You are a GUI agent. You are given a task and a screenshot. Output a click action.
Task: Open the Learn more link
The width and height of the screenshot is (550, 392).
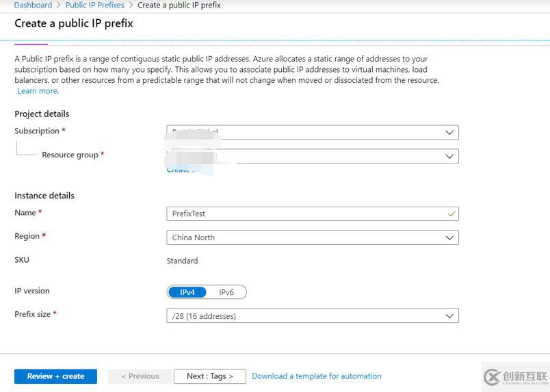[x=38, y=91]
